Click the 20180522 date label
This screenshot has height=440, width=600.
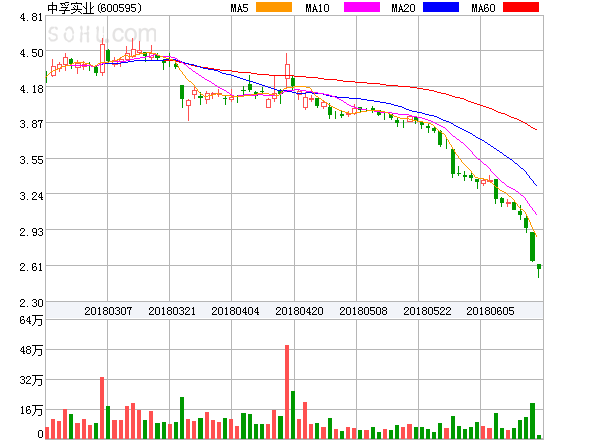427,311
